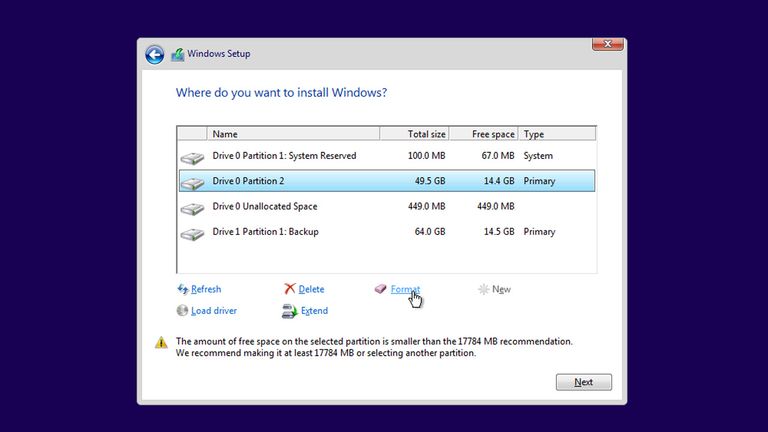The image size is (768, 432).
Task: Click the yellow warning triangle icon
Action: tap(161, 342)
